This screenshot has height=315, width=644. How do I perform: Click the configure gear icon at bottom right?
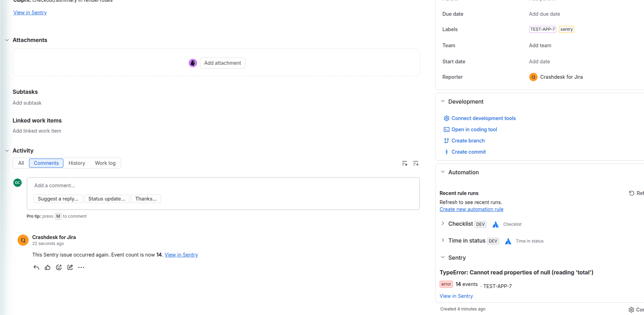click(631, 310)
